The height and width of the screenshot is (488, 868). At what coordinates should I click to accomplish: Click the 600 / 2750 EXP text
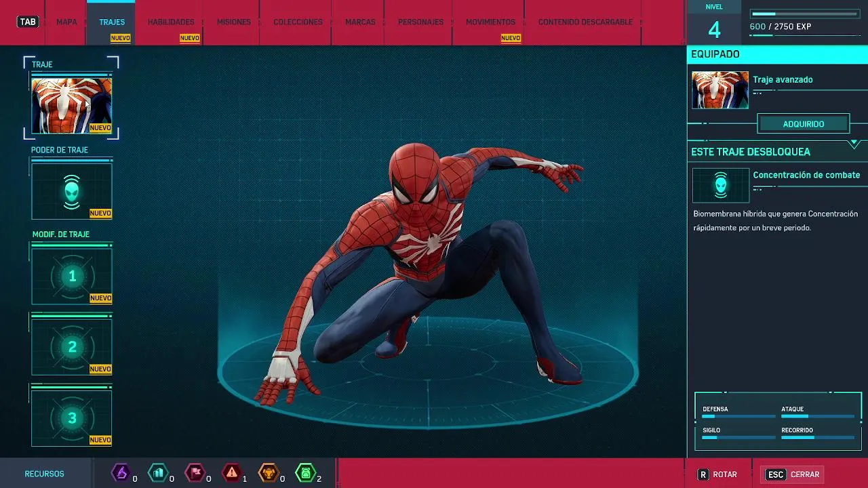781,26
